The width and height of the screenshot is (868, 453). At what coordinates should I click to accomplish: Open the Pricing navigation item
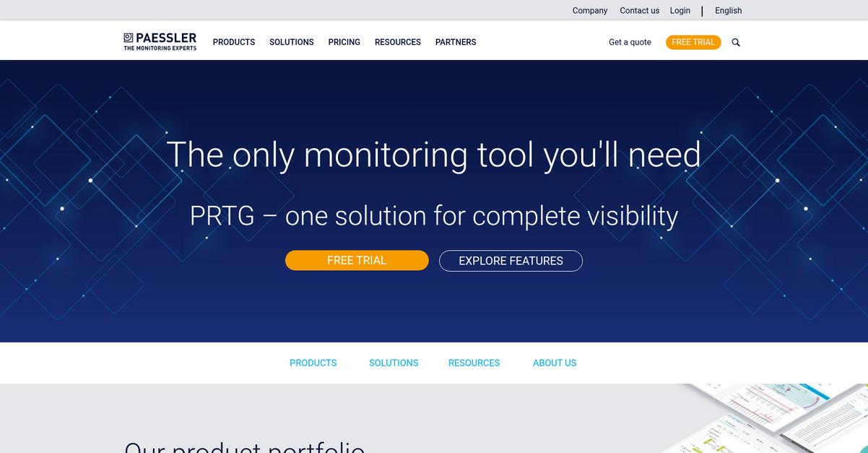[344, 43]
